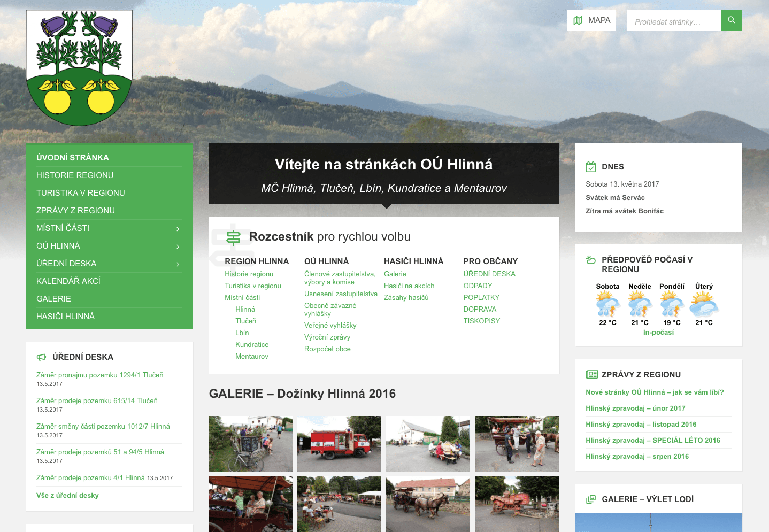769x532 pixels.
Task: Open the MAPA map button
Action: [591, 20]
